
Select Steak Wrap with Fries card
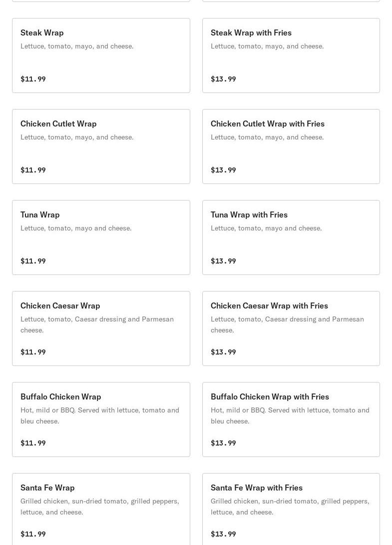(291, 55)
